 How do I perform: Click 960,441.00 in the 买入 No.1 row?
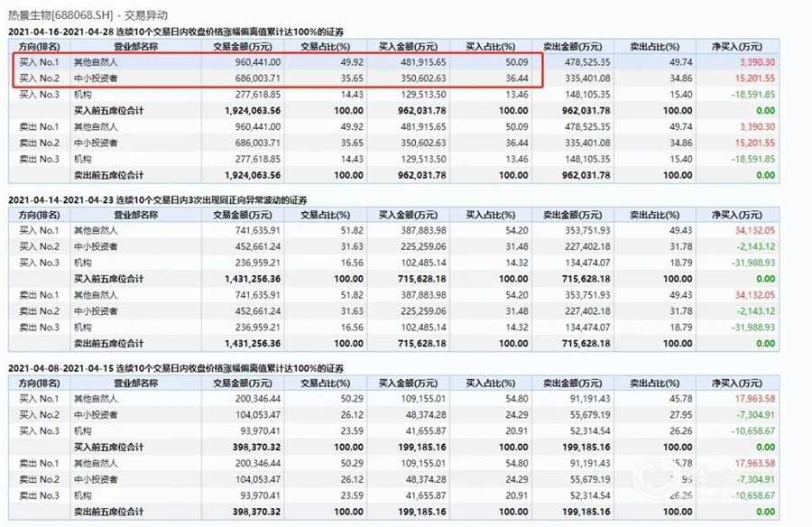[x=258, y=62]
